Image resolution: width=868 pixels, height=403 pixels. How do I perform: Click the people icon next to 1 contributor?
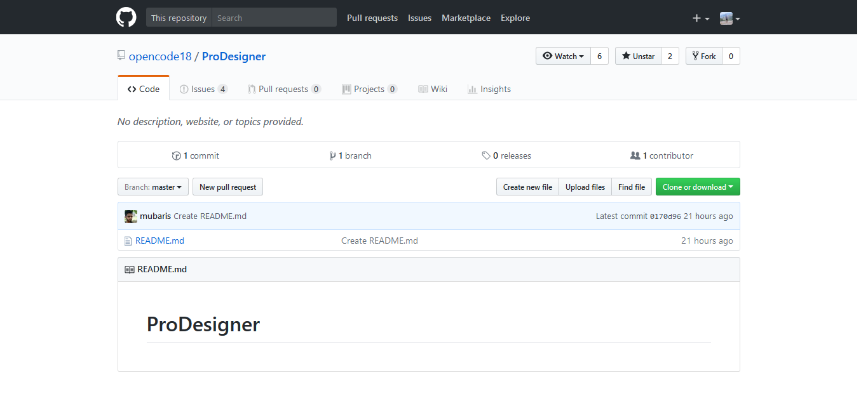(x=635, y=155)
